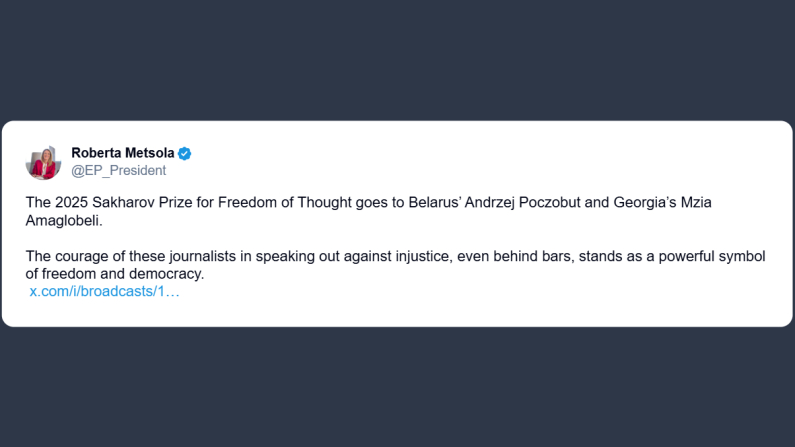795x447 pixels.
Task: Click Roberta Metsola's profile avatar
Action: point(44,162)
